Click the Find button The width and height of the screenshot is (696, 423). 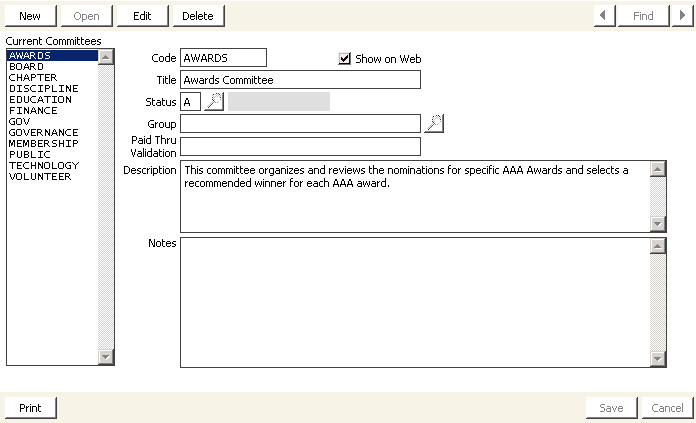643,16
